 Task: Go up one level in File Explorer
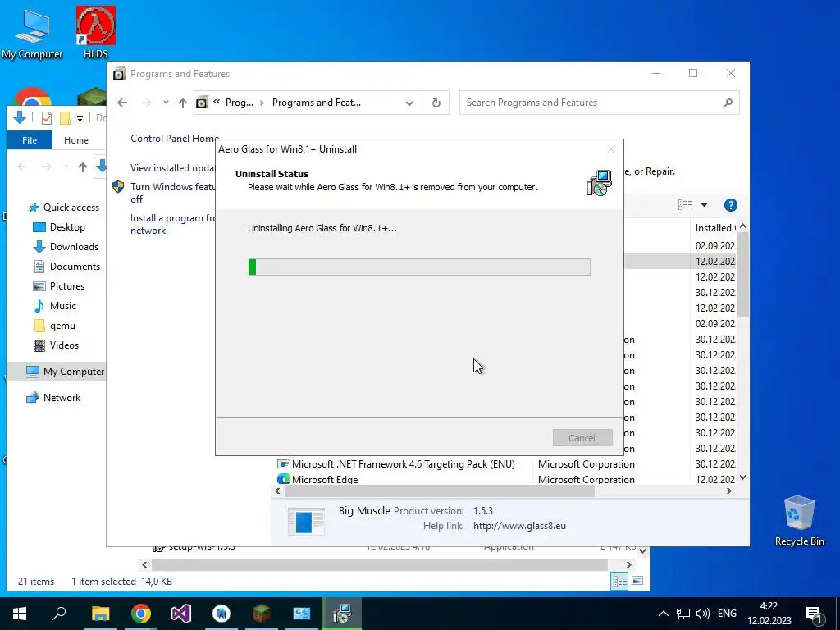click(x=83, y=167)
